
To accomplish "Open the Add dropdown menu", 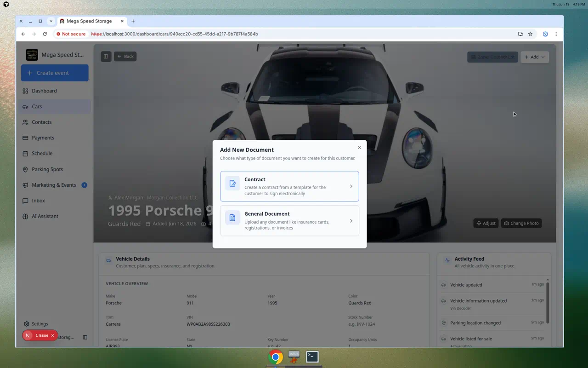I will tap(535, 57).
